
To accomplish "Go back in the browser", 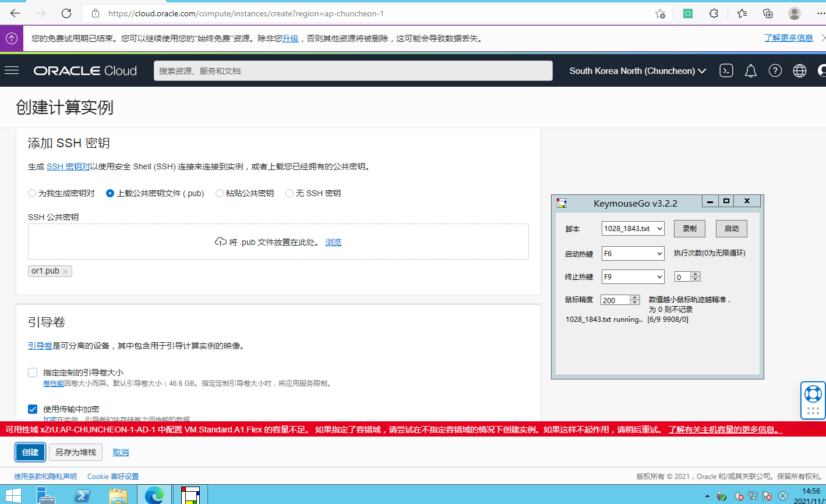I will coord(15,13).
